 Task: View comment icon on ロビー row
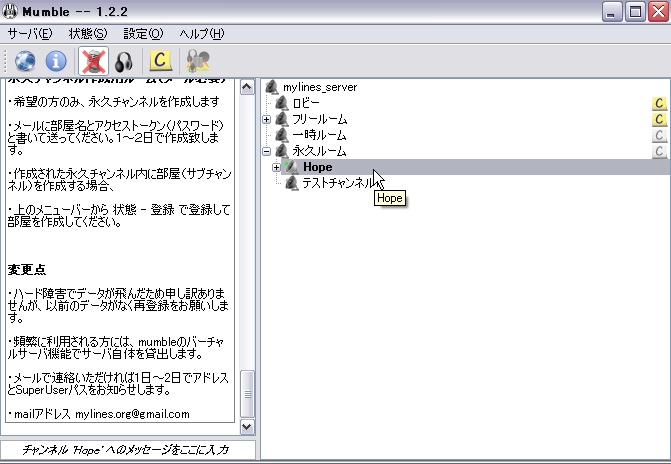pyautogui.click(x=659, y=103)
